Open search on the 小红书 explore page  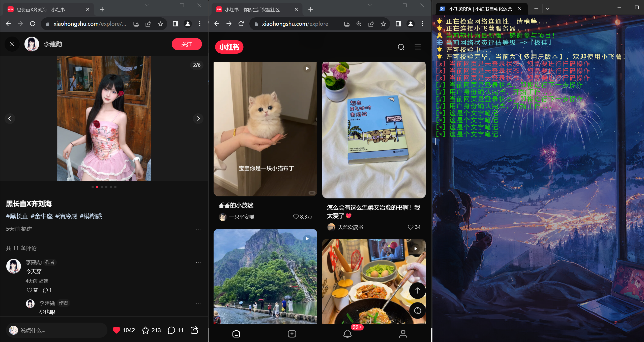401,47
